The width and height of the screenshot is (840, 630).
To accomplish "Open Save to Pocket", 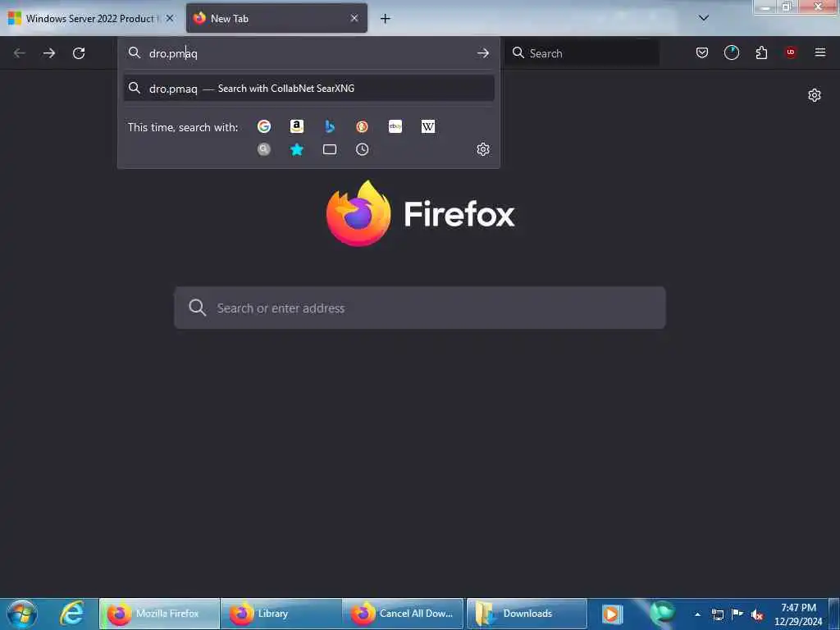I will pyautogui.click(x=702, y=52).
